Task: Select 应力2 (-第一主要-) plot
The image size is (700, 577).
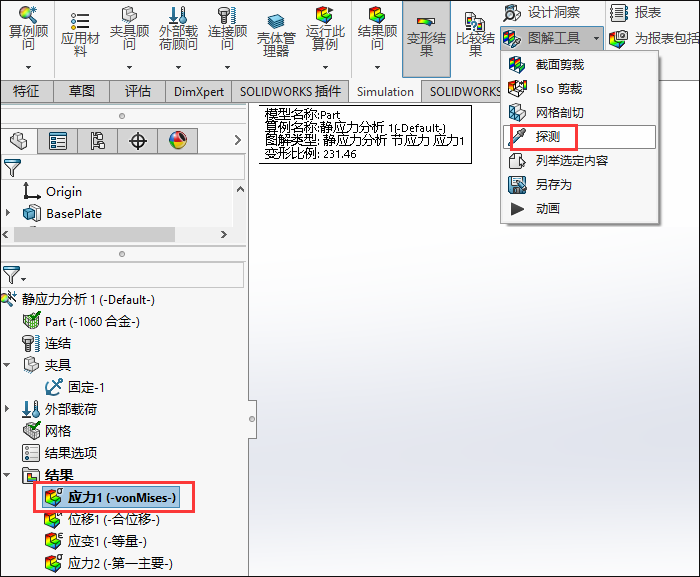Action: coord(120,563)
